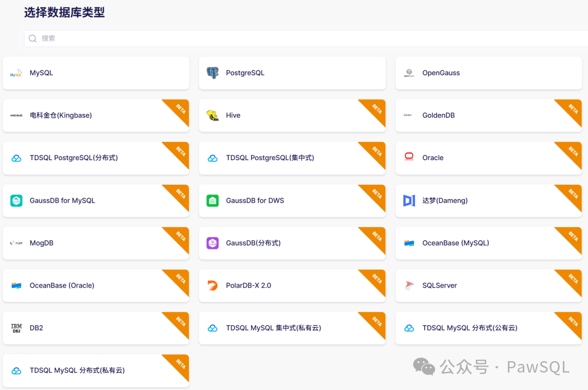
Task: Click the cloud icon of TDSQL PostgreSQL(分布式)
Action: tap(16, 159)
